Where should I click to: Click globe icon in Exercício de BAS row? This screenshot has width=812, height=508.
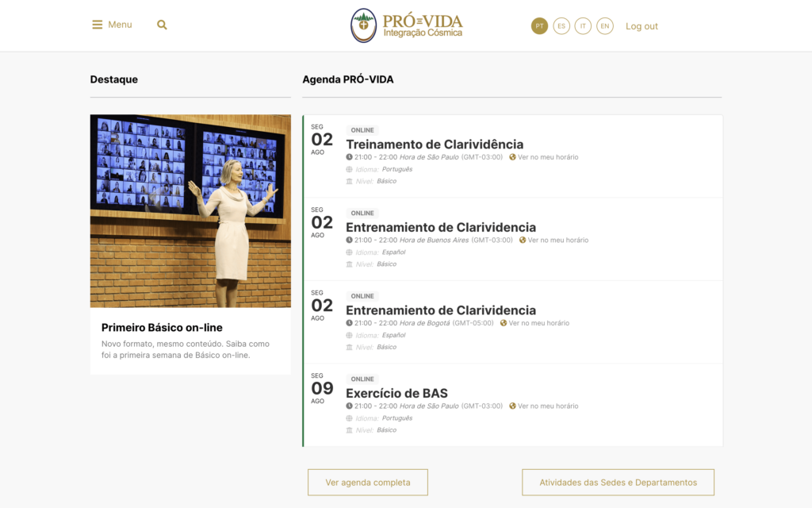pyautogui.click(x=512, y=406)
